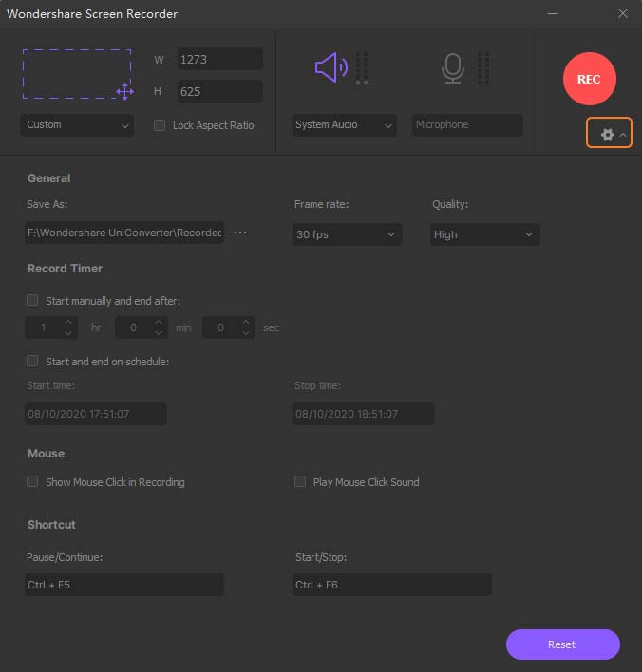The image size is (642, 672).
Task: Enable Start and end on schedule
Action: [33, 361]
